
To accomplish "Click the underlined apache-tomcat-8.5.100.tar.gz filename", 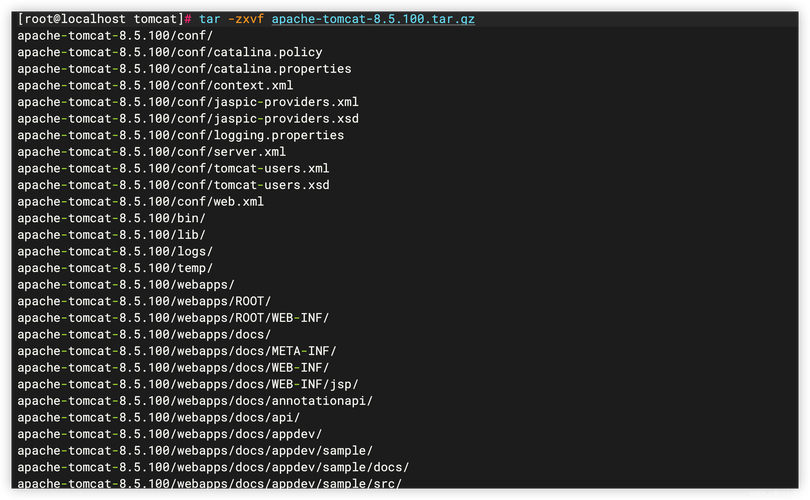I will (x=373, y=19).
